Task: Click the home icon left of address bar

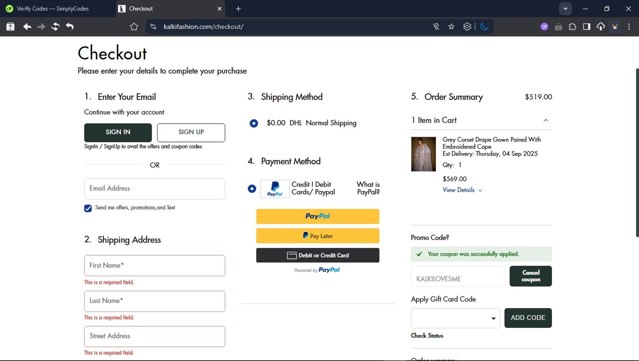Action: click(x=134, y=26)
